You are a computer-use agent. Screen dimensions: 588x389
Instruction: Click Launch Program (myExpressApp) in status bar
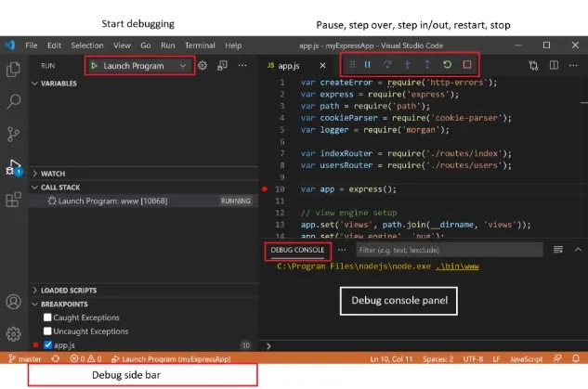[x=171, y=358]
